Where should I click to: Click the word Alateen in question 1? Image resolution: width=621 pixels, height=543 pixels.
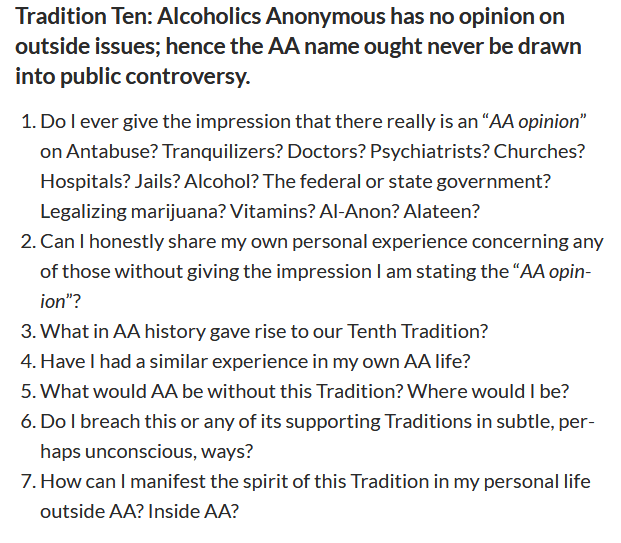pos(442,211)
